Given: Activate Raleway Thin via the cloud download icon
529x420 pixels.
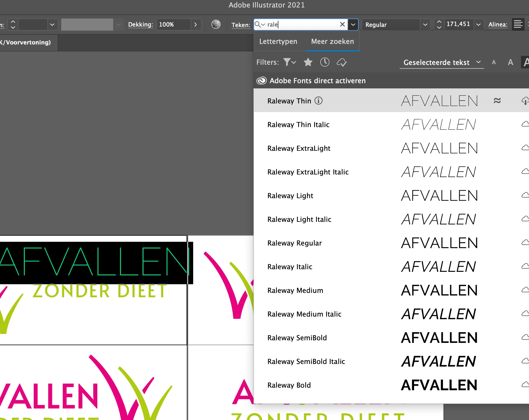Looking at the screenshot, I should (x=525, y=101).
